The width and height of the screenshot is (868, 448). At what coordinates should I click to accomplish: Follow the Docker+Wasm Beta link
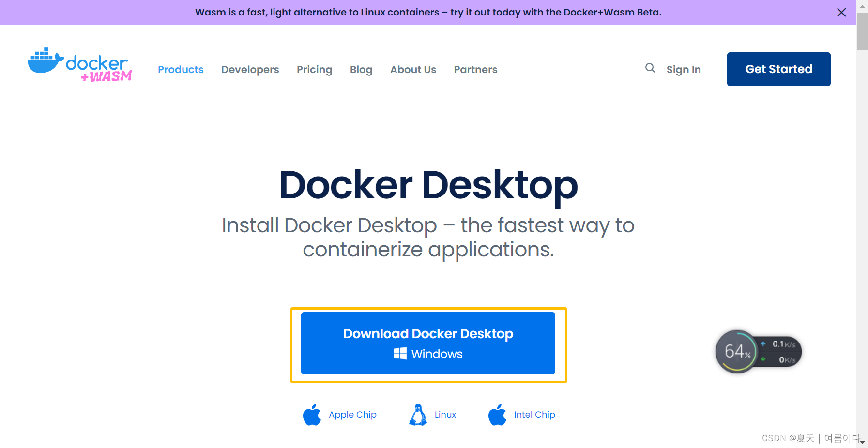(611, 12)
